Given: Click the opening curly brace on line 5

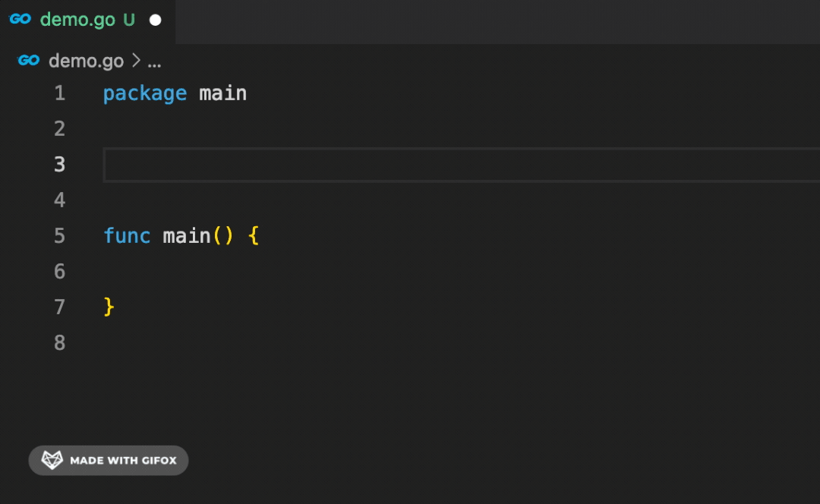Looking at the screenshot, I should pyautogui.click(x=254, y=236).
